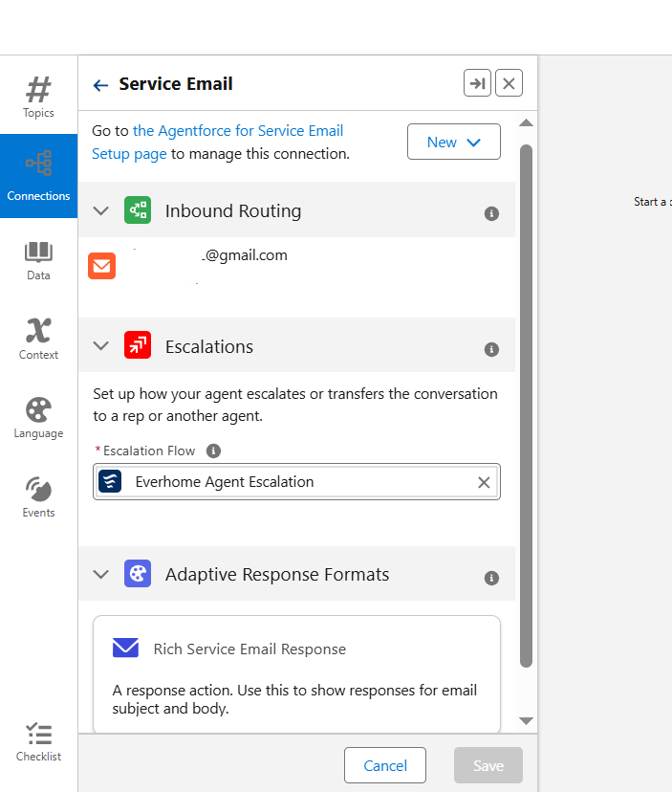The width and height of the screenshot is (672, 792).
Task: Open the Checklist at bottom of sidebar
Action: [38, 741]
